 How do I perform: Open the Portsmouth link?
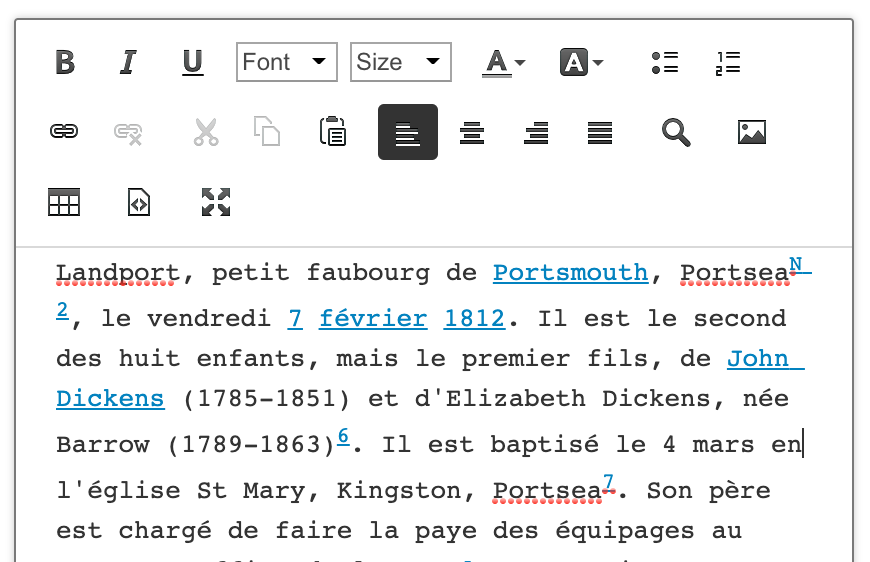570,273
